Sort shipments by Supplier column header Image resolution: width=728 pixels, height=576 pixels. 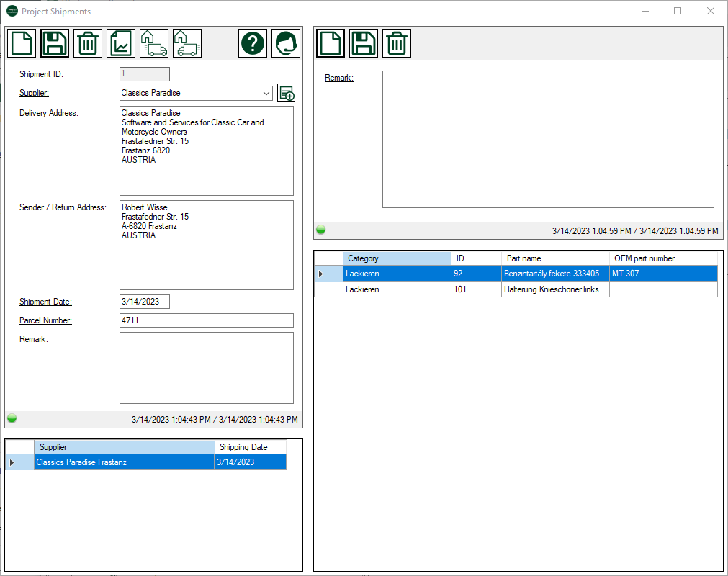[x=124, y=447]
